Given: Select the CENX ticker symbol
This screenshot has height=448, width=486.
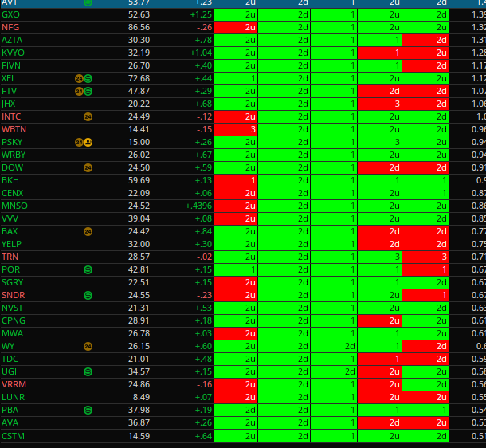Looking at the screenshot, I should click(x=13, y=193).
